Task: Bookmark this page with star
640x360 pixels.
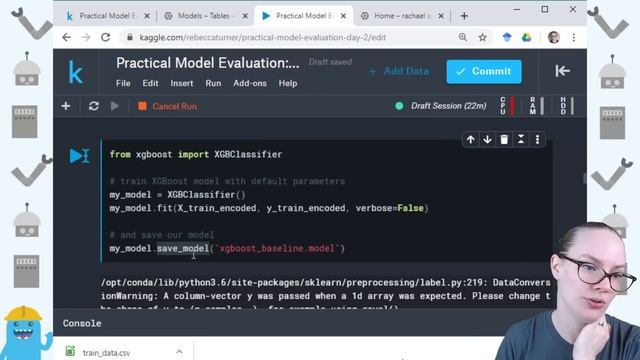Action: pos(482,38)
